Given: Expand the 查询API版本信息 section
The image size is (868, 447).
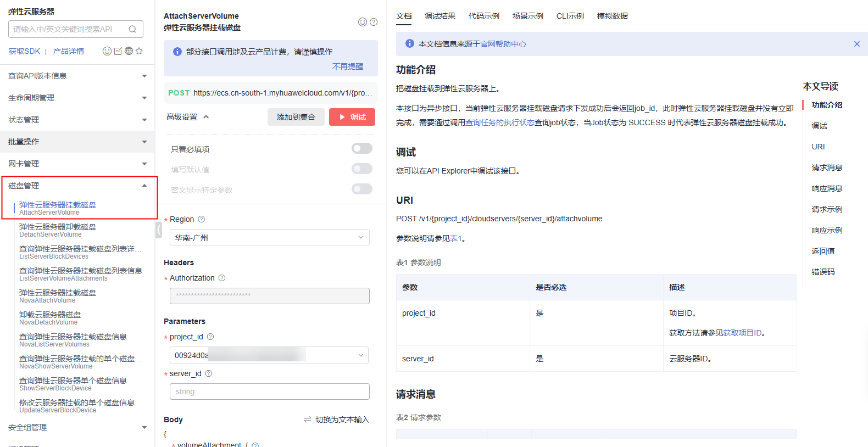Looking at the screenshot, I should (77, 76).
